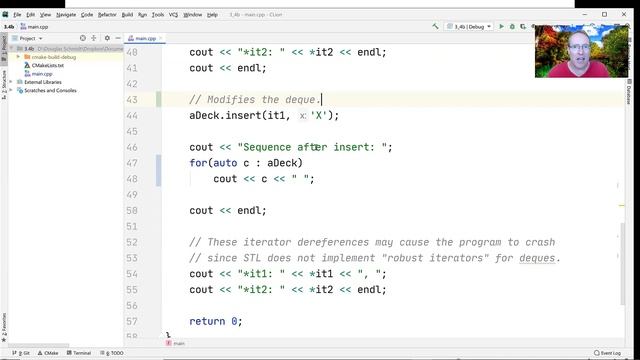This screenshot has height=360, width=640.
Task: Click the CLion application logo icon
Action: click(x=5, y=14)
